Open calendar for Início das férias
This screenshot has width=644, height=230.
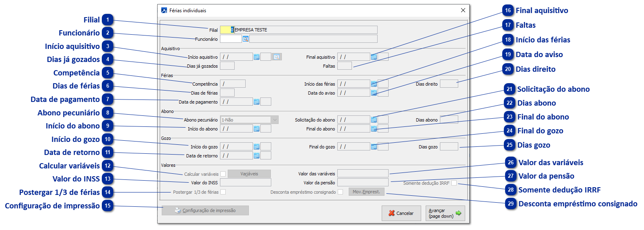374,84
